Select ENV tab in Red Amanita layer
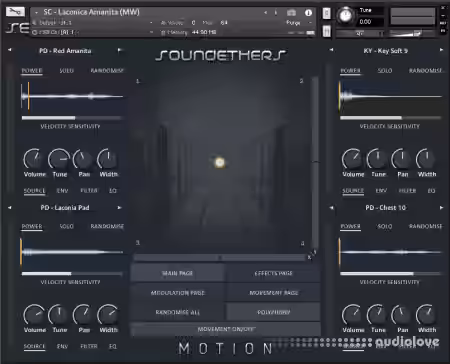Viewport: 450px width, 364px height. point(62,191)
